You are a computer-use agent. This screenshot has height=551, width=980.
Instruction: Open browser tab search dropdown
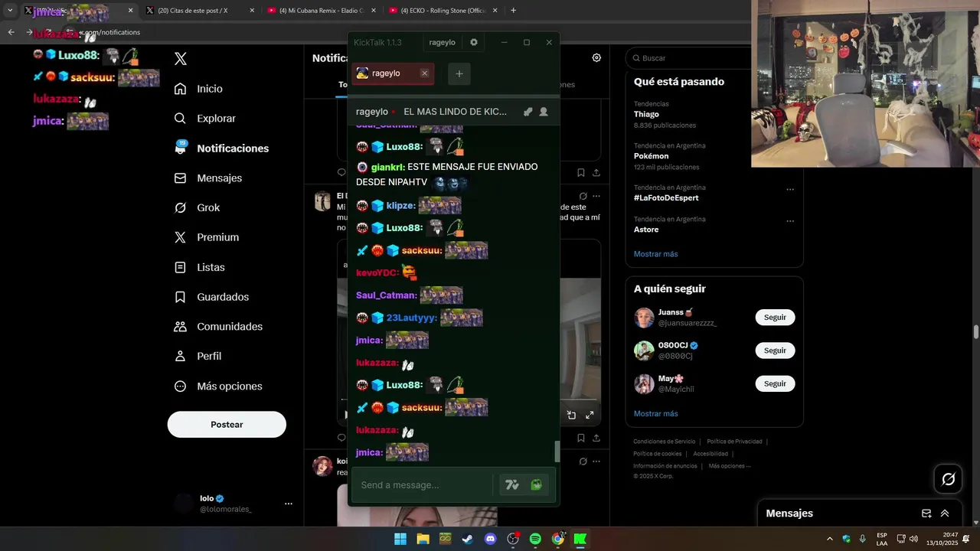point(10,11)
